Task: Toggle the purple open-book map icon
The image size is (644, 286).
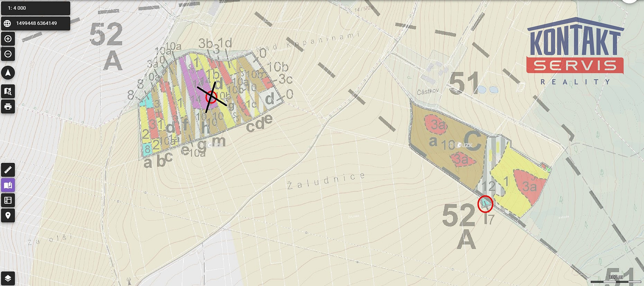Action: coord(8,185)
